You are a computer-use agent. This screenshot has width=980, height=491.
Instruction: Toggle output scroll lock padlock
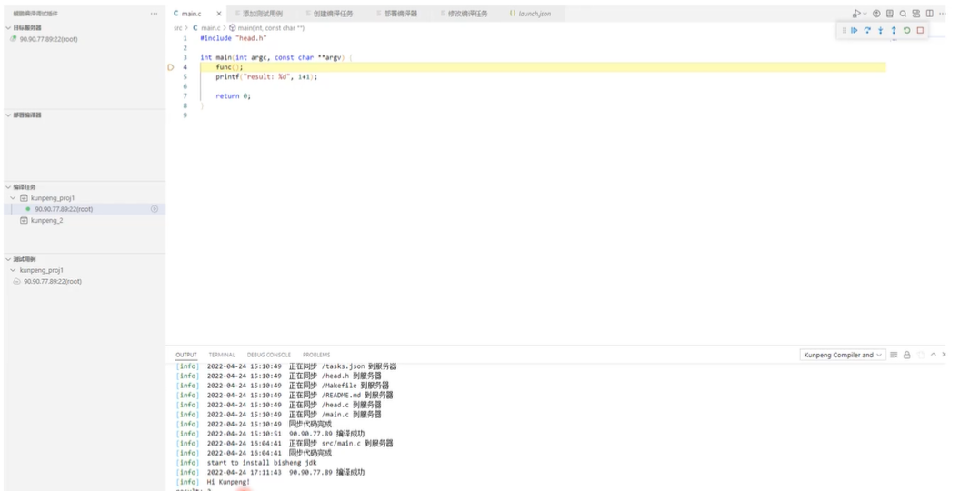pos(907,355)
